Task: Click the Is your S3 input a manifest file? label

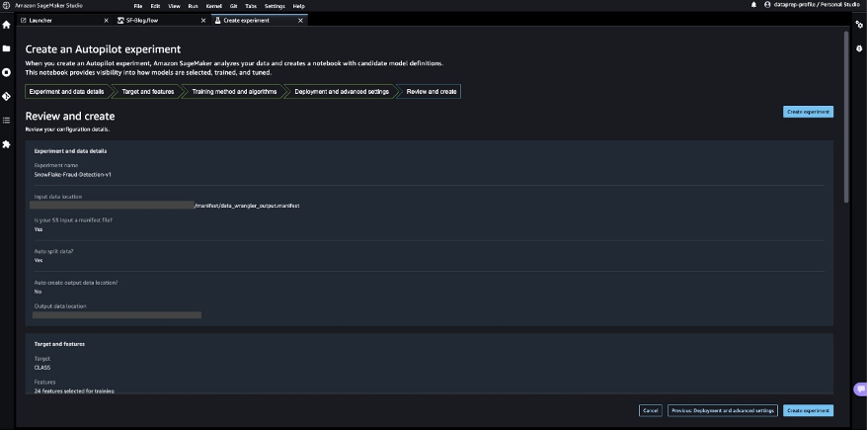Action: tap(73, 220)
